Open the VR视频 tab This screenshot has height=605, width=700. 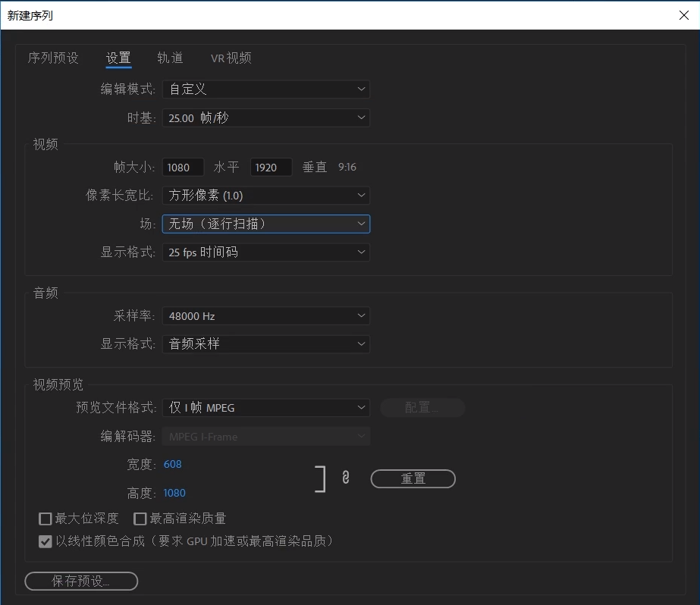tap(231, 57)
